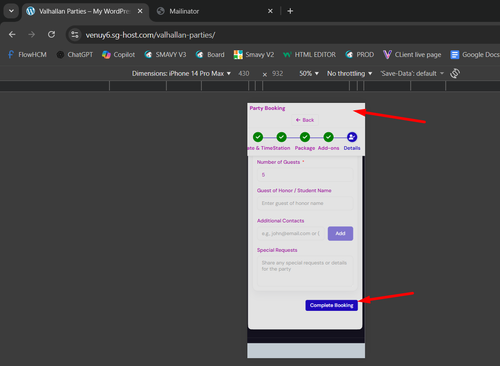The width and height of the screenshot is (500, 366).
Task: Open Board bookmark
Action: (x=210, y=55)
